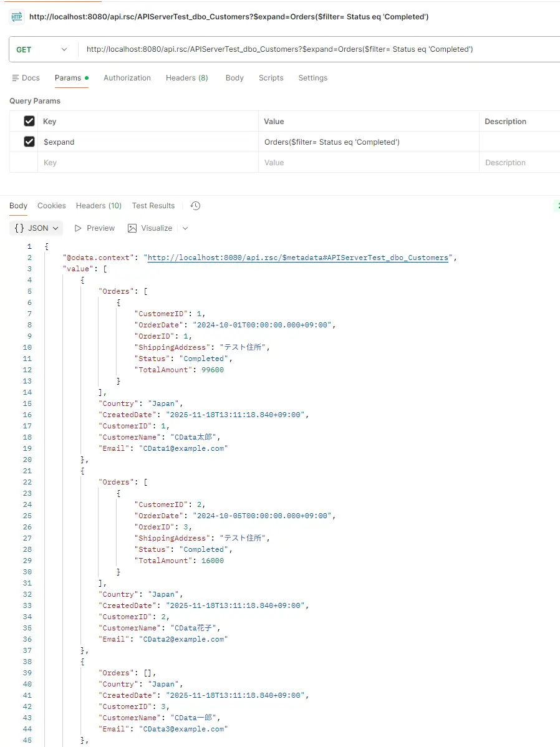
Task: Click the empty Key parameter field
Action: (147, 163)
